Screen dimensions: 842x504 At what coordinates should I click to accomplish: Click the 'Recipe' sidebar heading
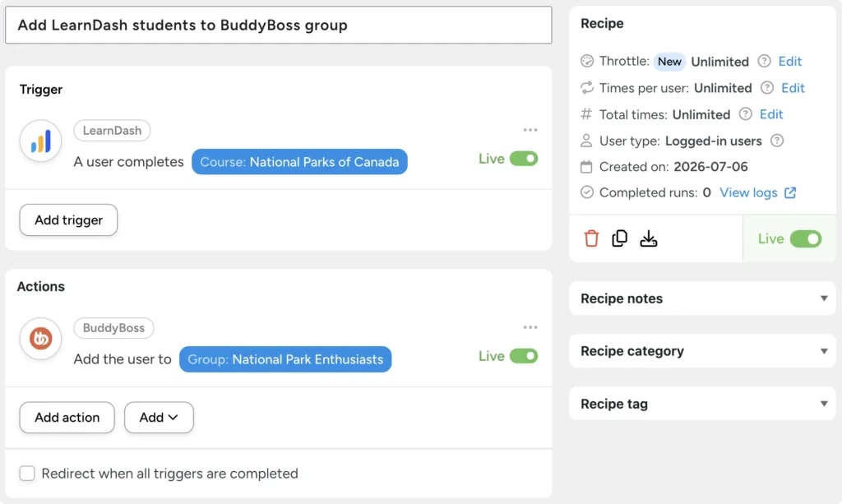coord(602,23)
